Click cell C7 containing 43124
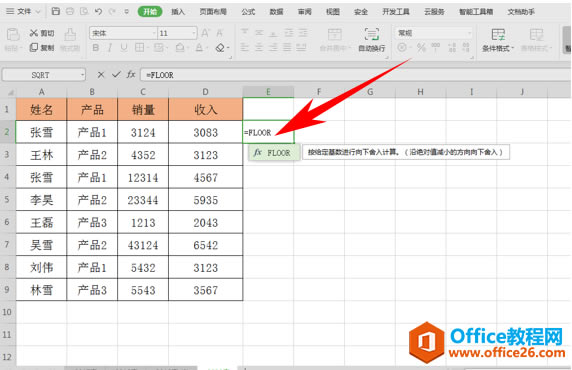Viewport: 572px width, 370px height. [x=143, y=245]
